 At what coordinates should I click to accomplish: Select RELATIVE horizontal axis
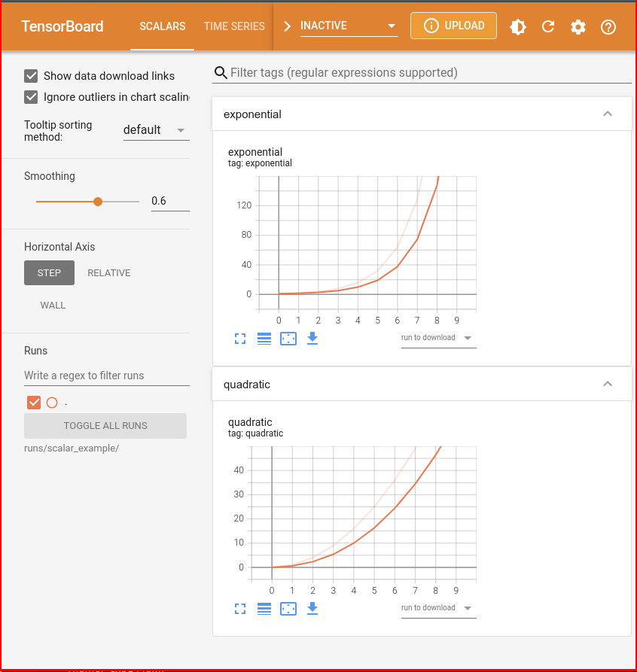click(109, 273)
